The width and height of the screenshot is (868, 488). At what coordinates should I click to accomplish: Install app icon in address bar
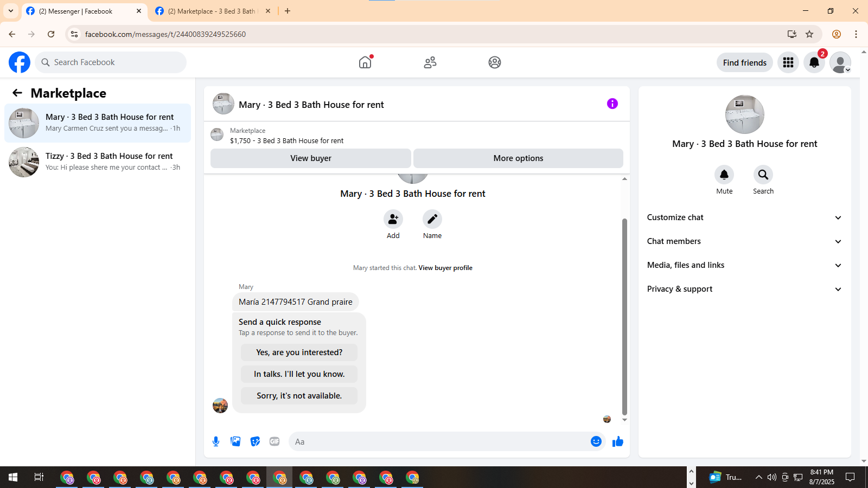click(792, 34)
